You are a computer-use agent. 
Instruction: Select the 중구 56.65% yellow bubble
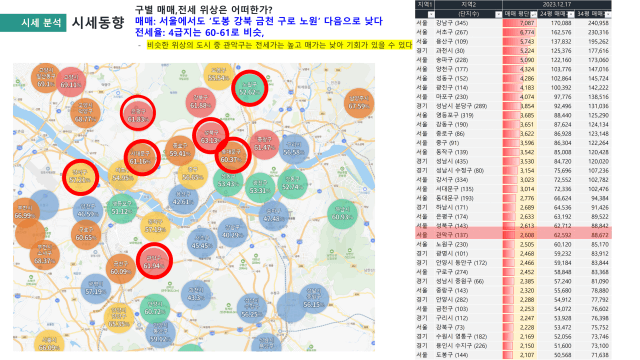pyautogui.click(x=193, y=174)
